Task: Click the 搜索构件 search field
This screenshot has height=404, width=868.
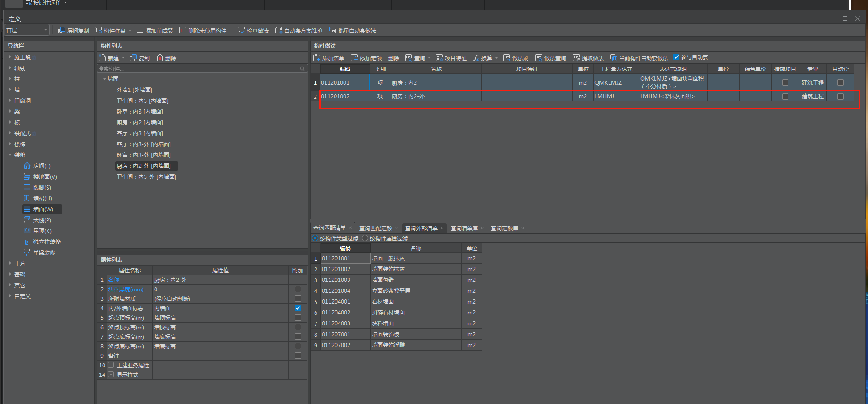Action: 202,68
